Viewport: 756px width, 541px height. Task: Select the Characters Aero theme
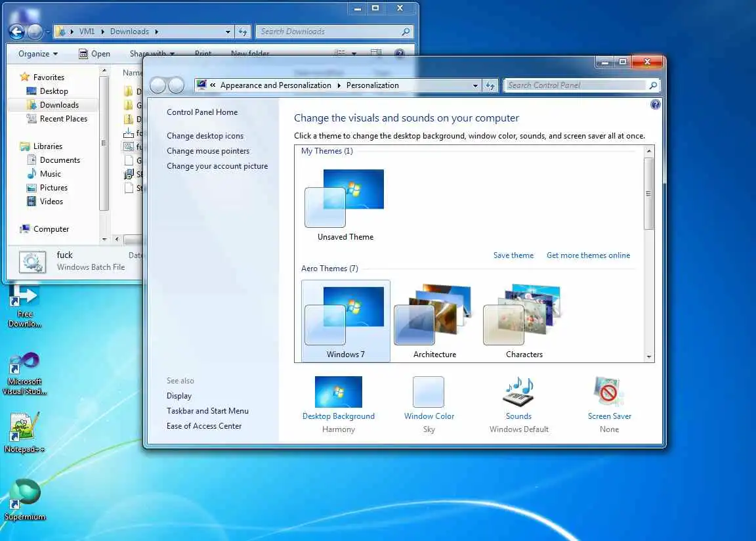point(524,321)
